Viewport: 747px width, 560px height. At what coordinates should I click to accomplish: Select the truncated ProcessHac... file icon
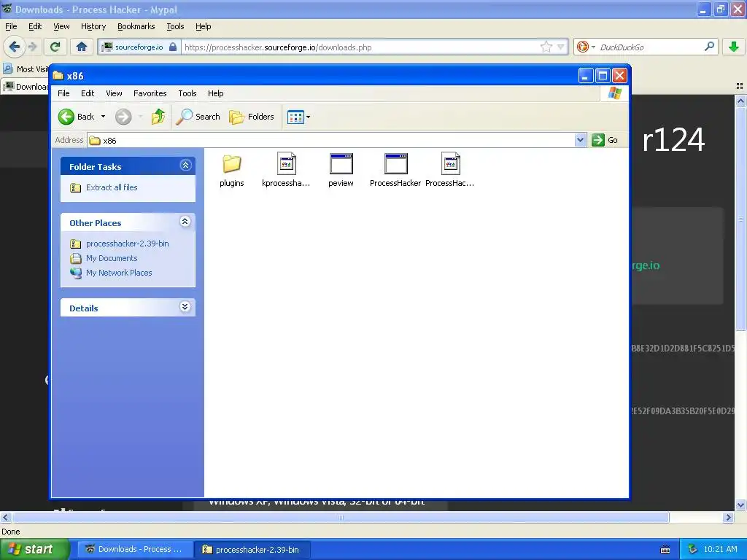pyautogui.click(x=451, y=164)
